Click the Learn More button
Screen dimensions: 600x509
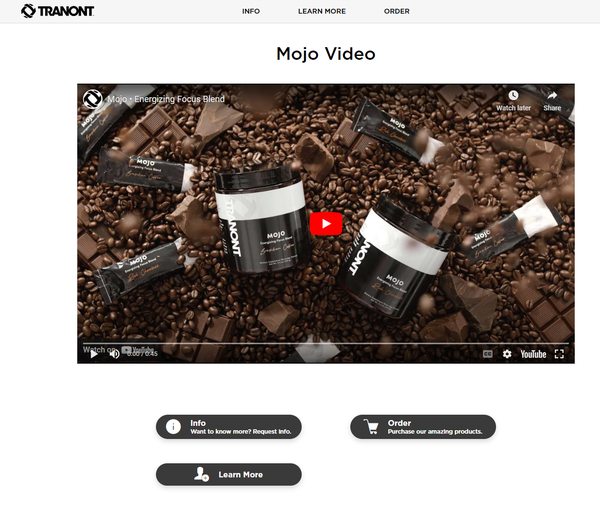point(229,475)
